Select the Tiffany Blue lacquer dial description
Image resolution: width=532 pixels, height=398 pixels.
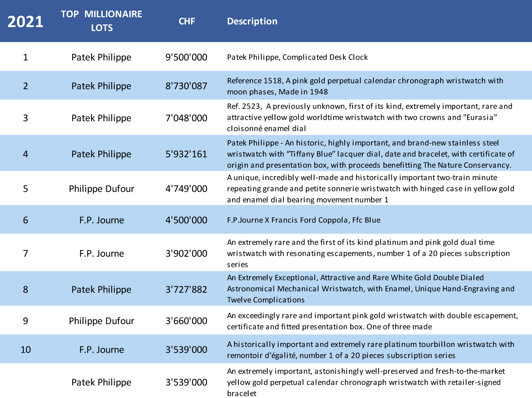(371, 154)
